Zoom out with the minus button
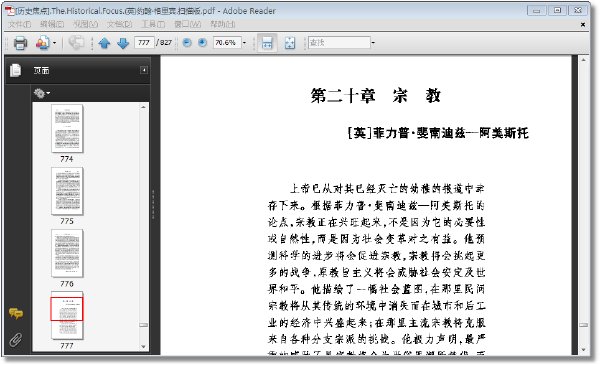This screenshot has height=366, width=600. 187,42
